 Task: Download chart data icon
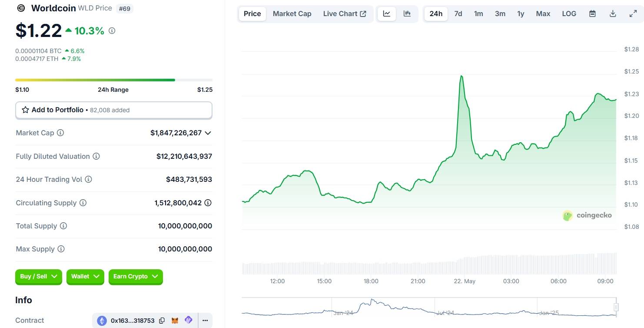(613, 13)
